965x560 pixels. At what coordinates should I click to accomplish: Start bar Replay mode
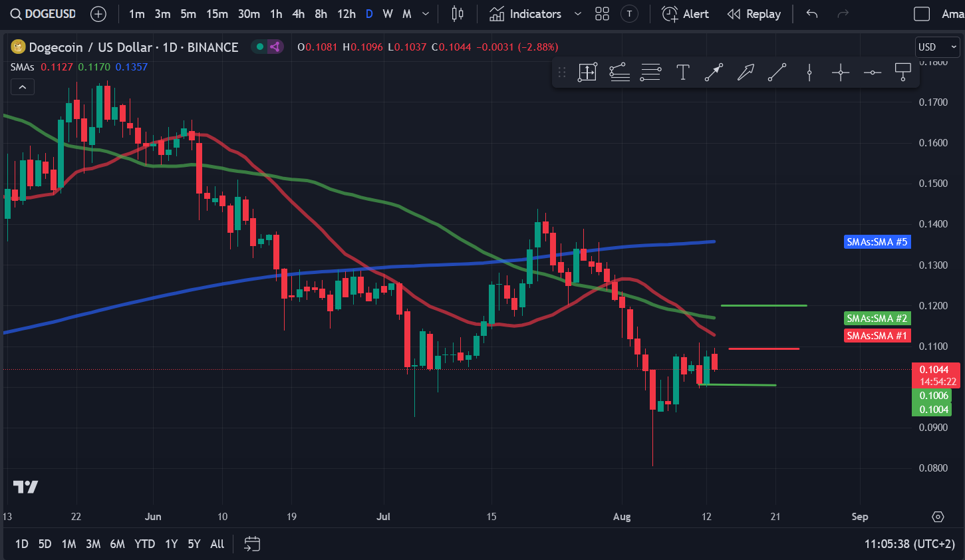(754, 14)
